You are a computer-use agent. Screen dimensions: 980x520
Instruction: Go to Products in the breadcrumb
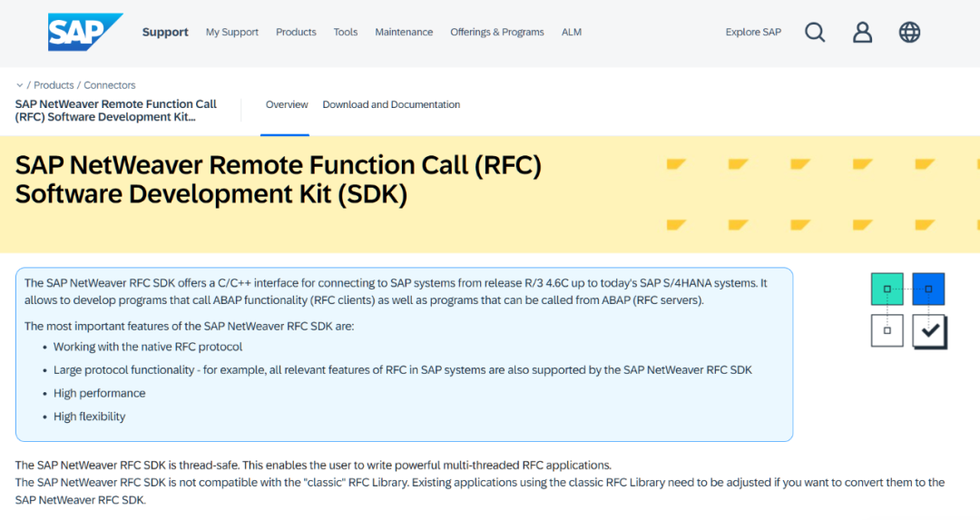click(x=54, y=85)
